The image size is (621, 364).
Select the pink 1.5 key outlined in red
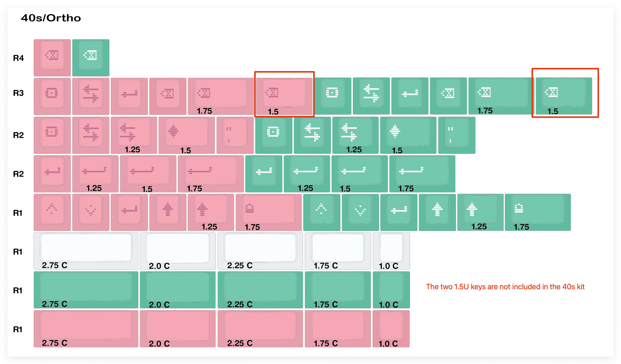pos(284,96)
